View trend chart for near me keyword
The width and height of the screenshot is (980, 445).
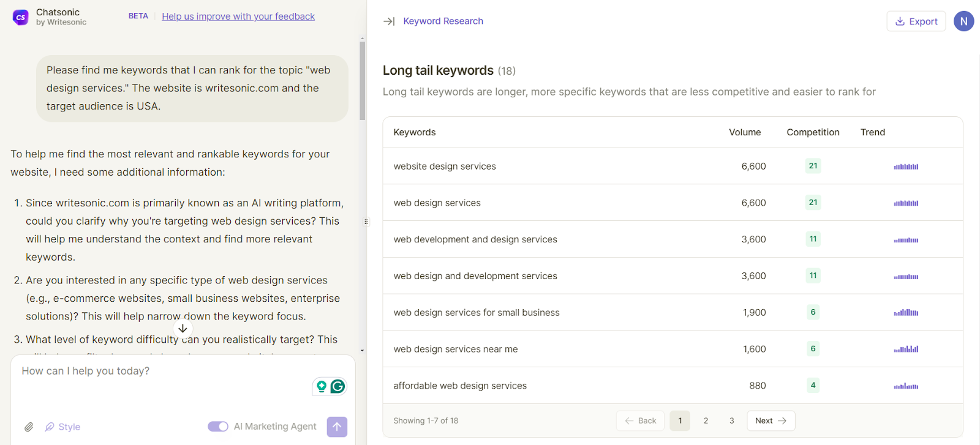click(906, 349)
